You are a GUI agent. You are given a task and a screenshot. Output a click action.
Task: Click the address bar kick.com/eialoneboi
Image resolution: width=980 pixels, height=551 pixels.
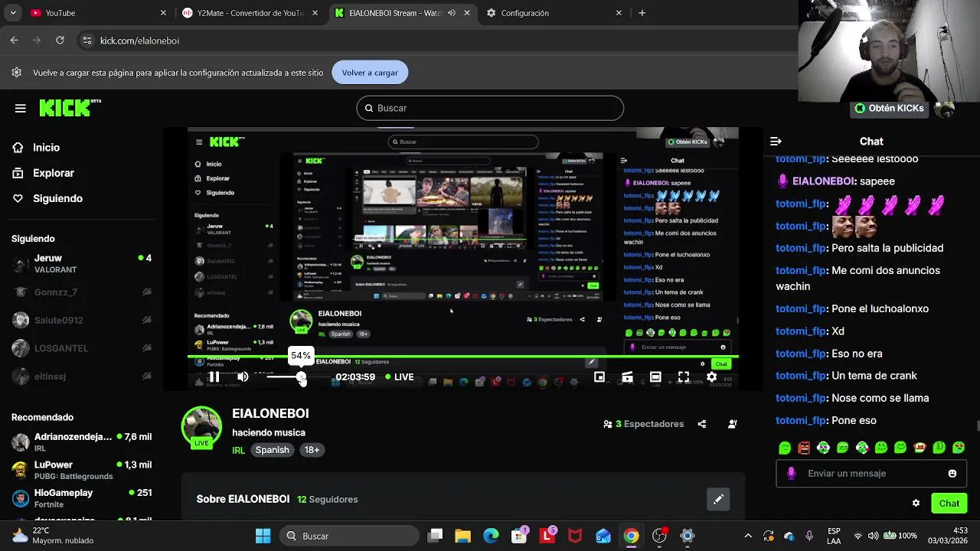pyautogui.click(x=139, y=41)
